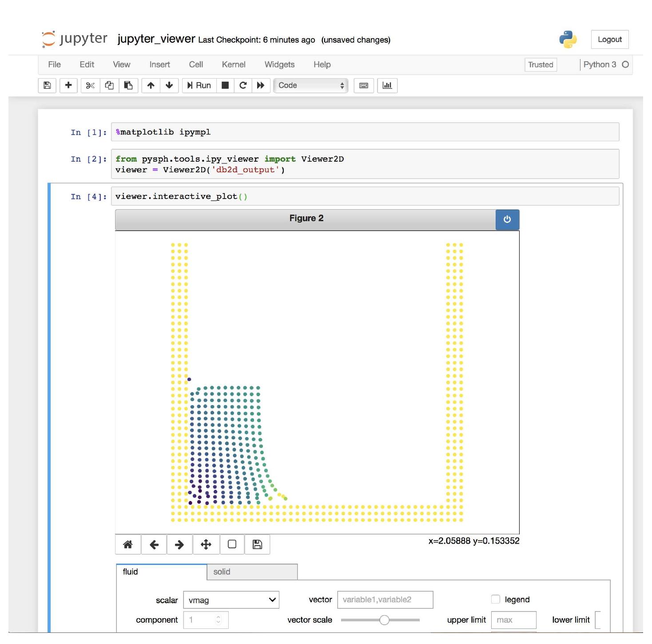
Task: Insert a cell below with plus icon
Action: [68, 85]
